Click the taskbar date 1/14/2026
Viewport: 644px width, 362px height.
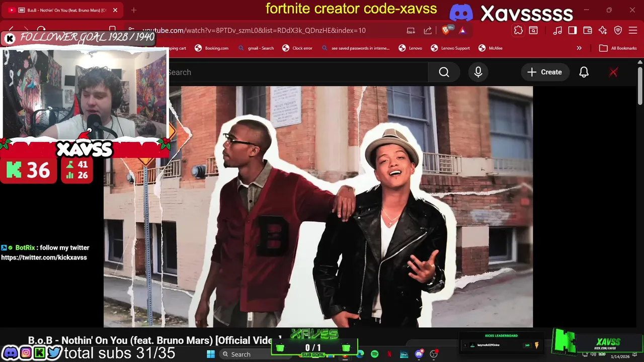tap(620, 357)
